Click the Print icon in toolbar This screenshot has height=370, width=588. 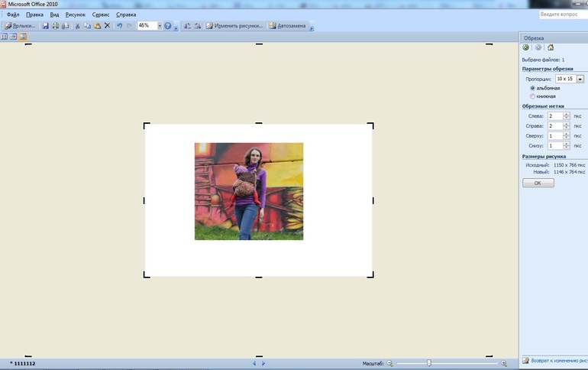tap(56, 26)
